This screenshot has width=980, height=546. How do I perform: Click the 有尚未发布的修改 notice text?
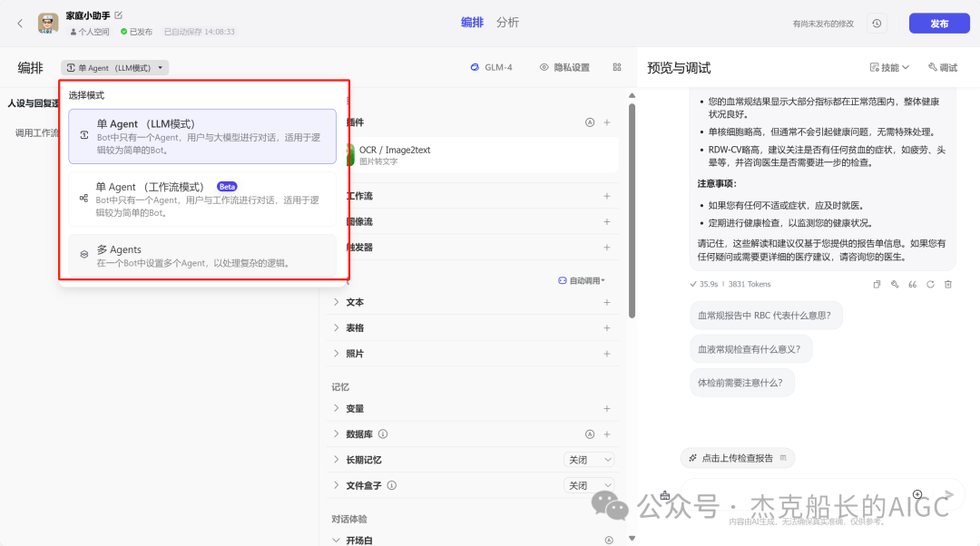(x=823, y=24)
